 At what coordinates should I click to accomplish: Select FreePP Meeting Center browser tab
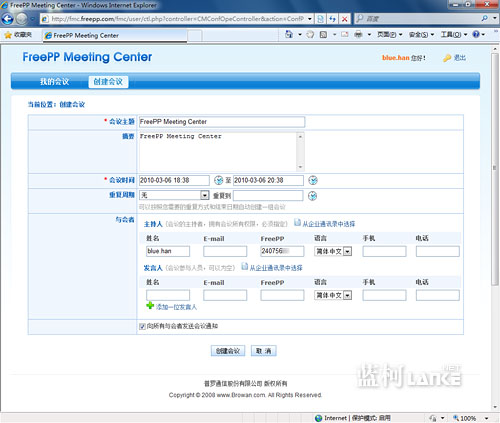coord(115,35)
